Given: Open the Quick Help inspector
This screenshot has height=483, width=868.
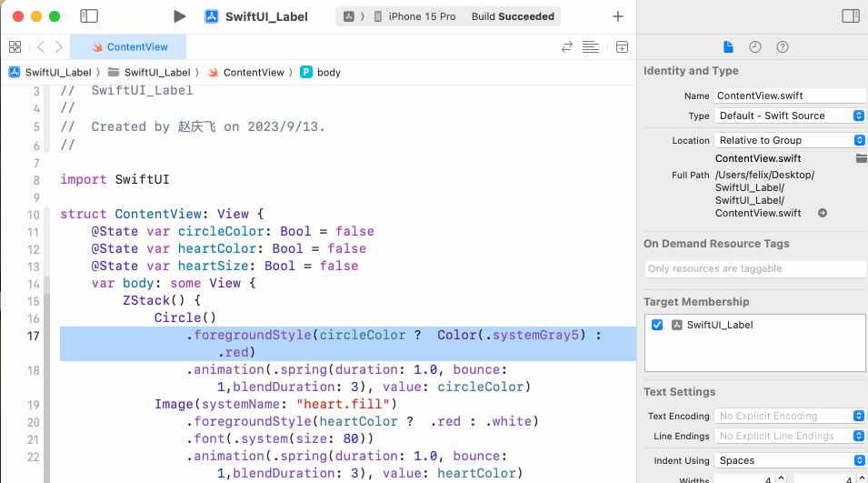Looking at the screenshot, I should click(x=783, y=47).
